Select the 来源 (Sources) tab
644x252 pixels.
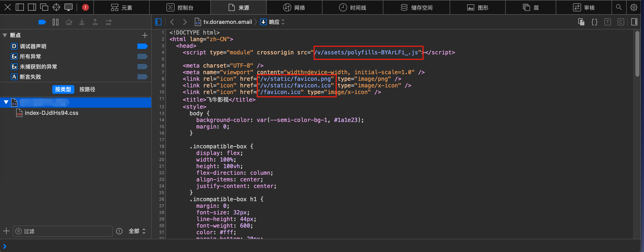pos(239,8)
